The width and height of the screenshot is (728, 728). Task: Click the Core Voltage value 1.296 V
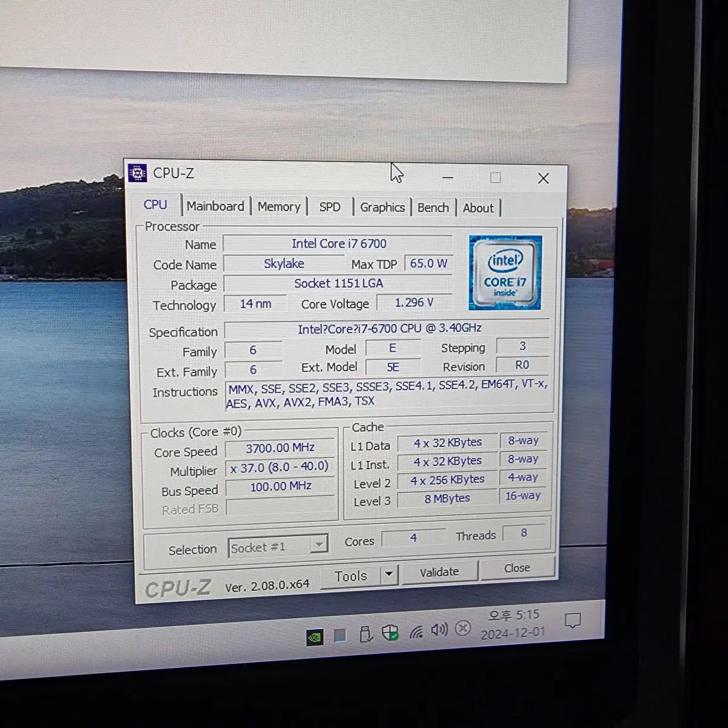coord(414,302)
